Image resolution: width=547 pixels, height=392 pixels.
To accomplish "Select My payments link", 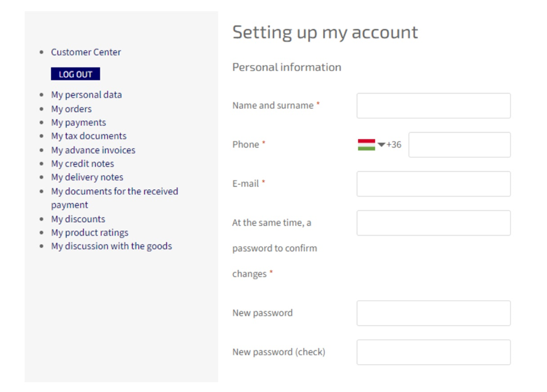I will pos(79,122).
